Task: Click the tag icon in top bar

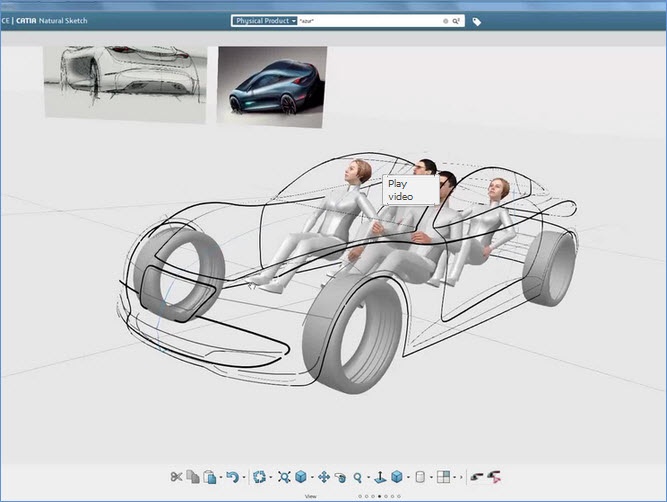Action: 477,21
